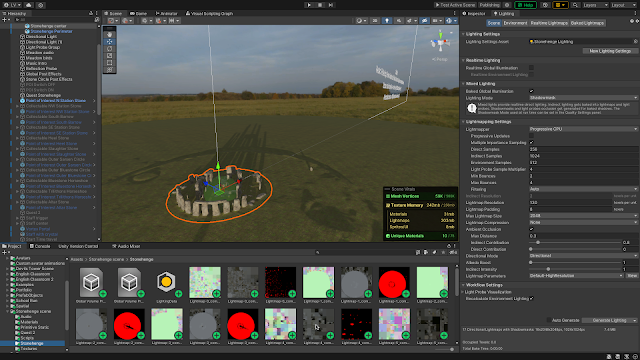Viewport: 640px width, 360px height.
Task: Uncheck Baked Global Illumination
Action: click(531, 91)
